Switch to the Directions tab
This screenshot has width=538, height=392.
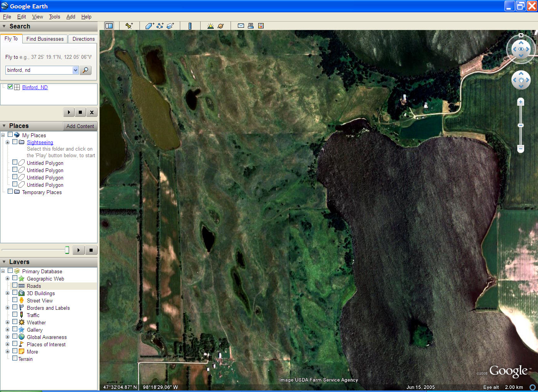pos(83,39)
